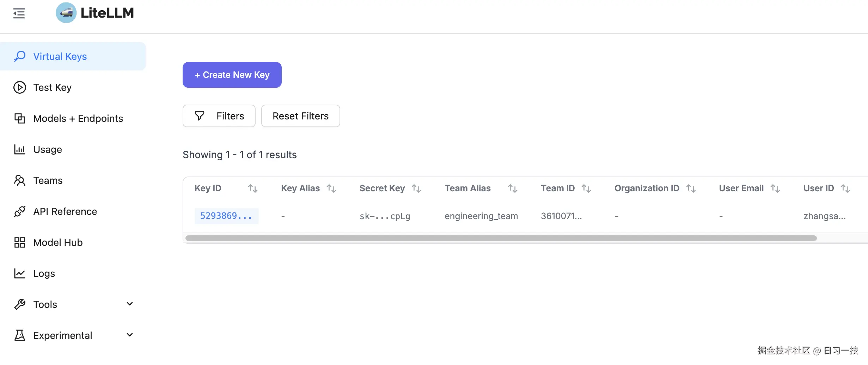Viewport: 868px width, 365px height.
Task: Open the Test Key page
Action: coord(52,87)
